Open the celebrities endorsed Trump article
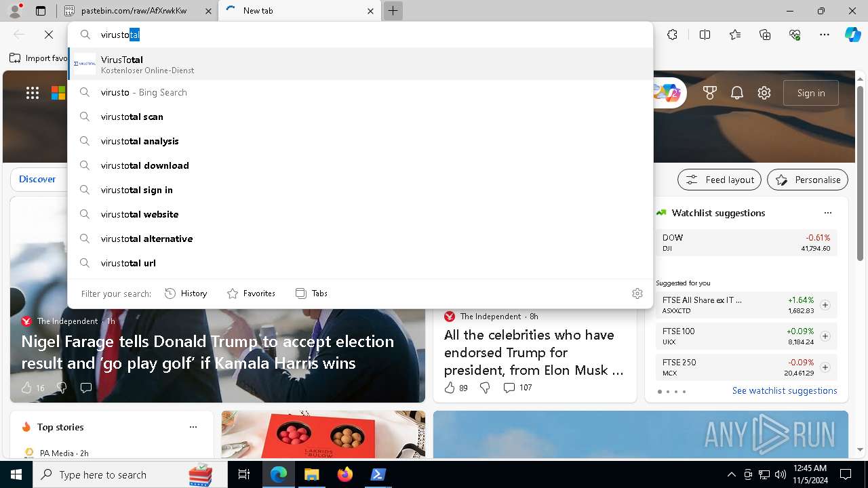The width and height of the screenshot is (868, 488). pyautogui.click(x=534, y=352)
